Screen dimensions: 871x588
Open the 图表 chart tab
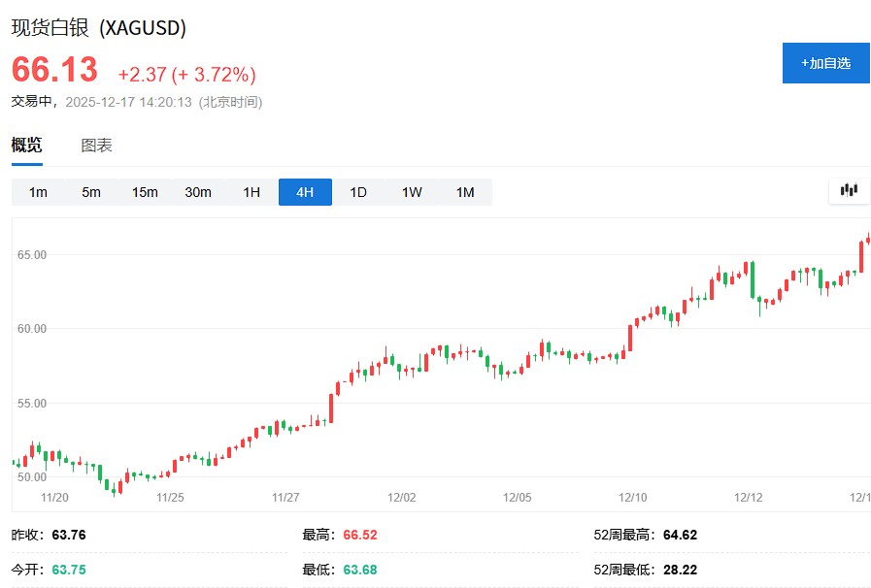click(96, 146)
